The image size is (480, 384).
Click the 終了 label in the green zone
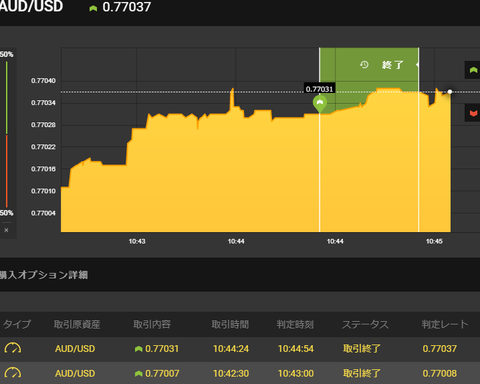(x=393, y=65)
